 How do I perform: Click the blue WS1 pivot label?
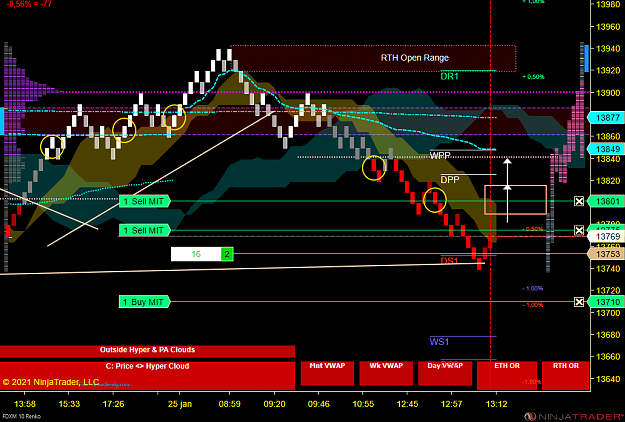tap(439, 342)
